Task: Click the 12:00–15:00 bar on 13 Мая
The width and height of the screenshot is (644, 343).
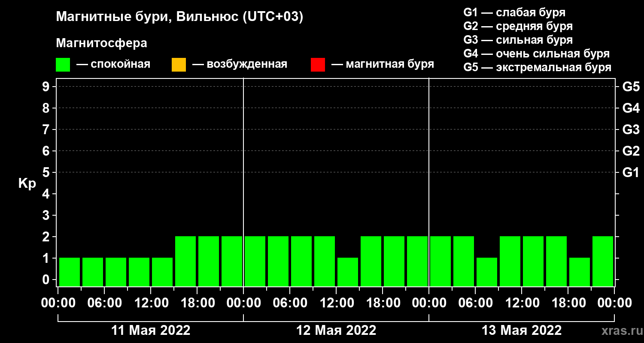Action: (x=533, y=261)
